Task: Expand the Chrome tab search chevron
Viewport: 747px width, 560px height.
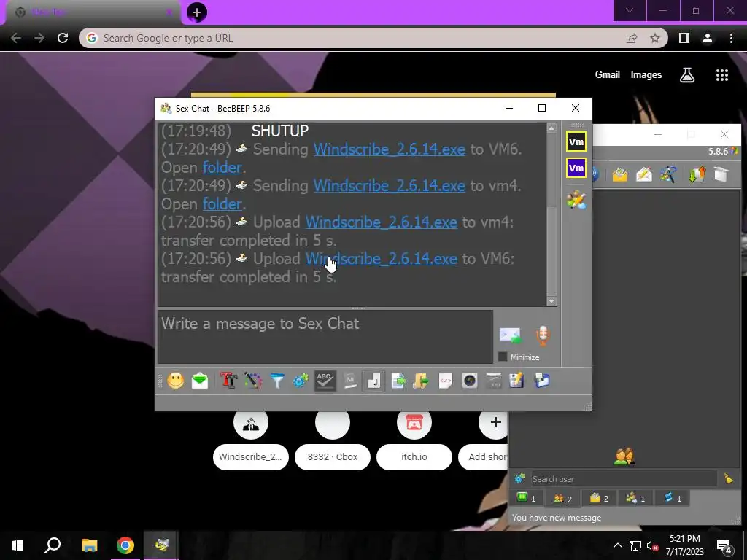Action: click(630, 10)
